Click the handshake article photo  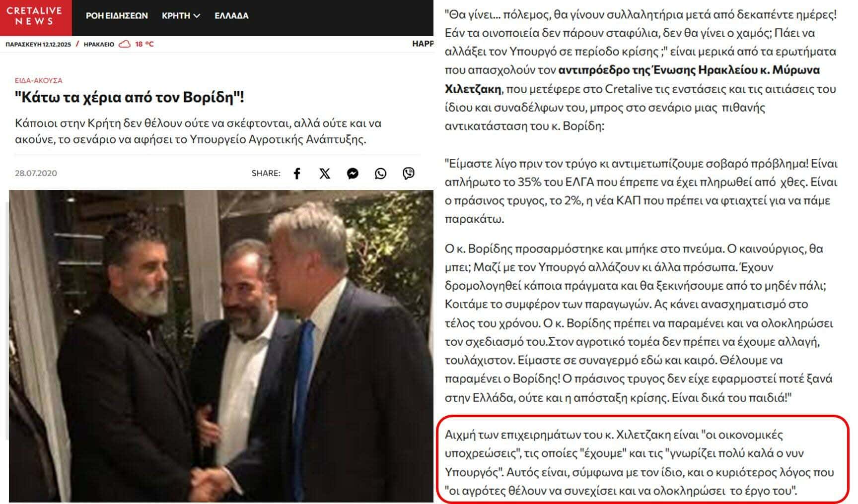click(x=221, y=346)
